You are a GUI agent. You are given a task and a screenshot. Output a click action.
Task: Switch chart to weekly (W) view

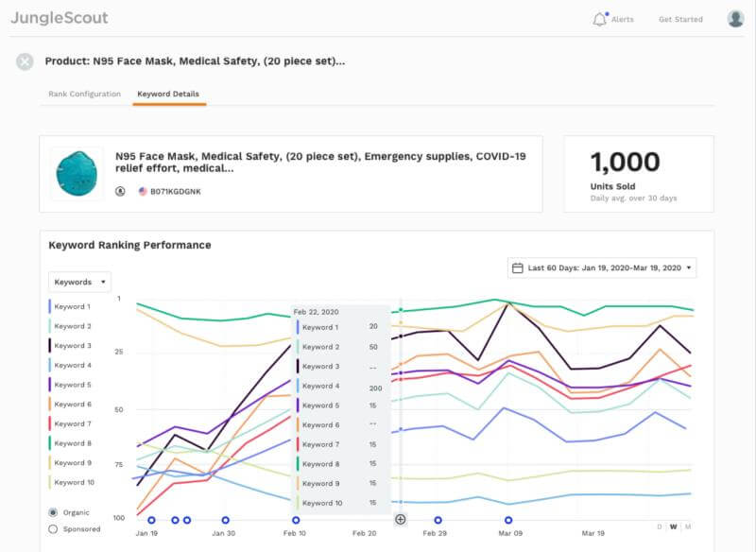pyautogui.click(x=674, y=526)
